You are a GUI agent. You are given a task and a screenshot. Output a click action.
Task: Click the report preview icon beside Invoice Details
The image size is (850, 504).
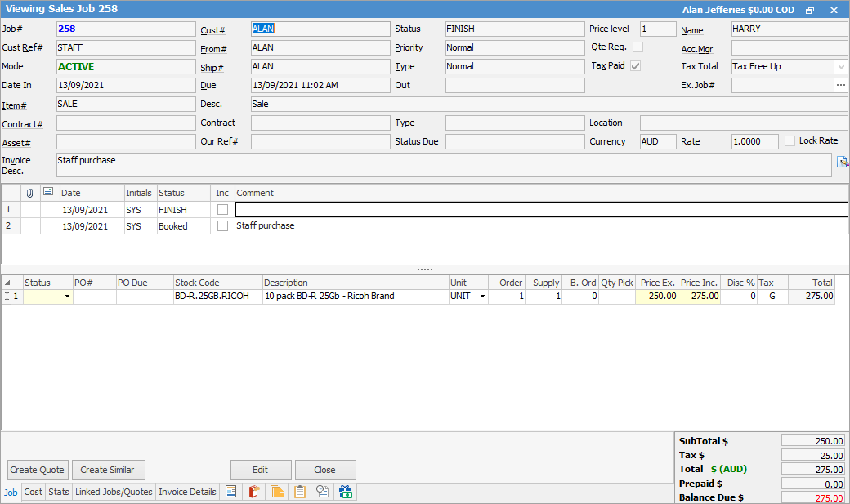pos(231,492)
